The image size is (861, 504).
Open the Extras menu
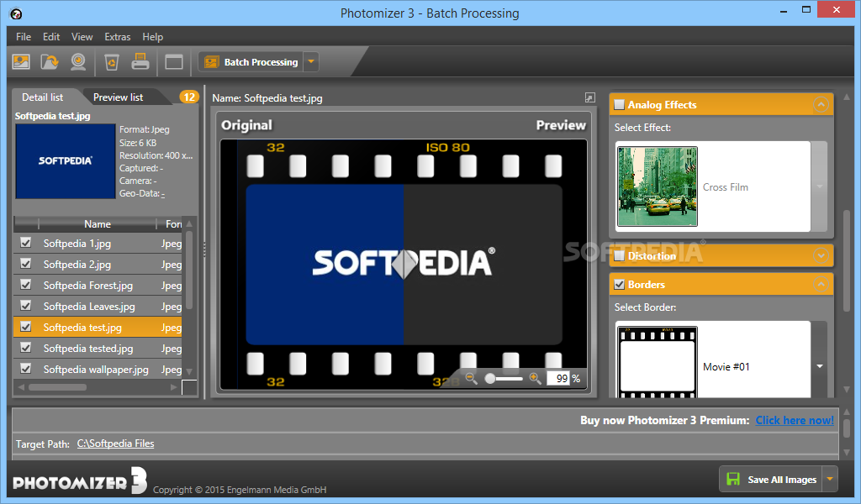pos(118,37)
